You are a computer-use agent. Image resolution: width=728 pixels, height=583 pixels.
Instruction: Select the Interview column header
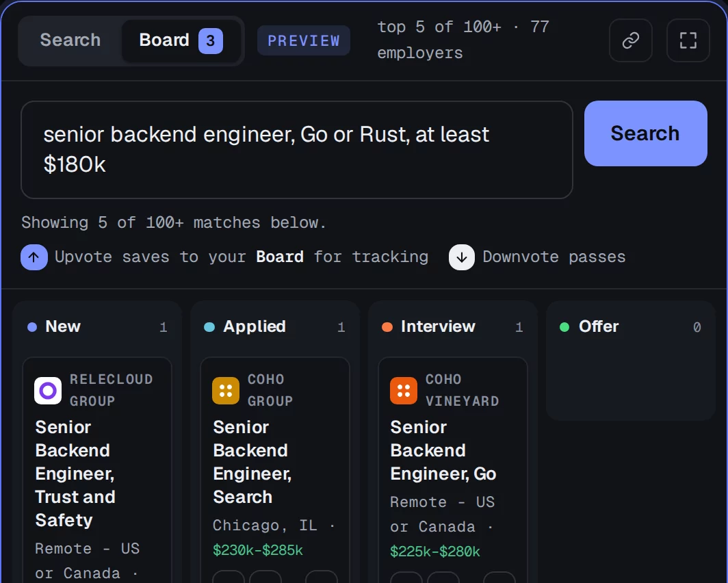click(453, 327)
